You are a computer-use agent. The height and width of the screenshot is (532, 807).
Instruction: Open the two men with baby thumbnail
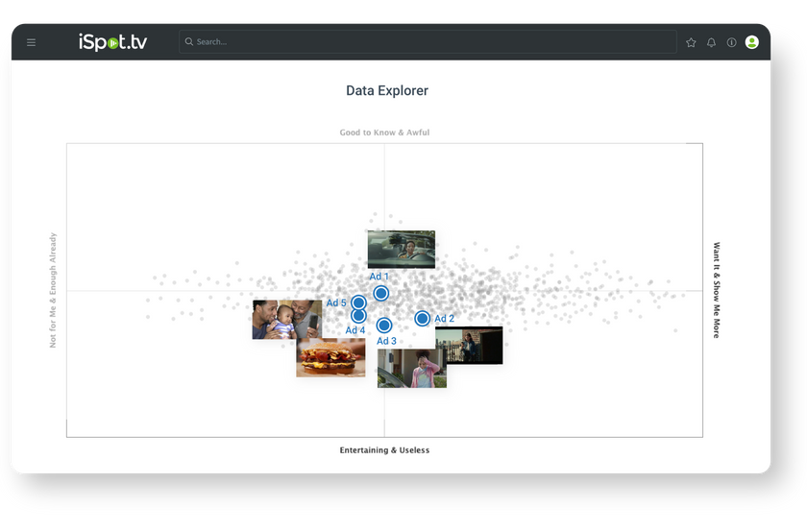tap(286, 319)
